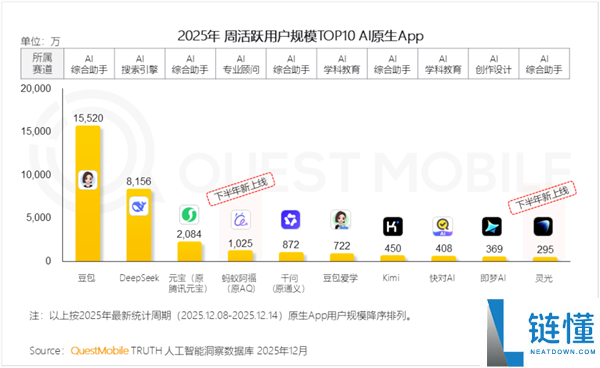Screen dimensions: 600x368
Task: Click the AI创作设计 category cell
Action: 494,64
